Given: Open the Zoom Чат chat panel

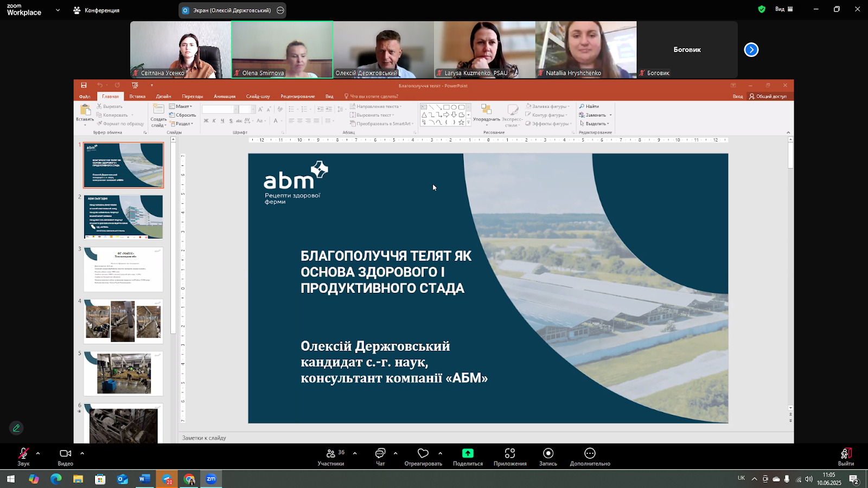Looking at the screenshot, I should pos(380,457).
